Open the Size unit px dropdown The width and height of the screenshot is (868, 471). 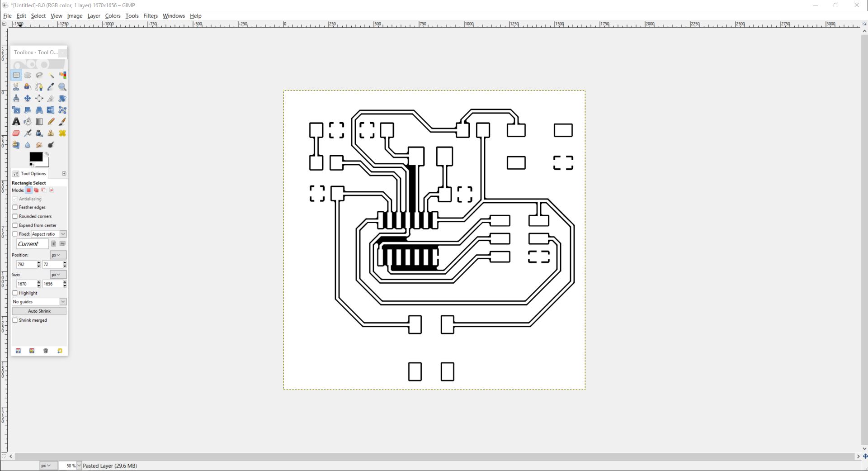click(58, 275)
